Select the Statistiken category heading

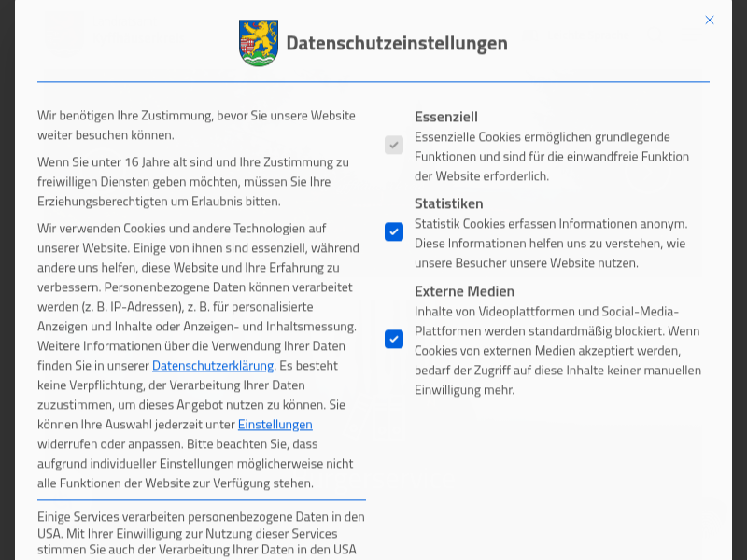point(449,203)
